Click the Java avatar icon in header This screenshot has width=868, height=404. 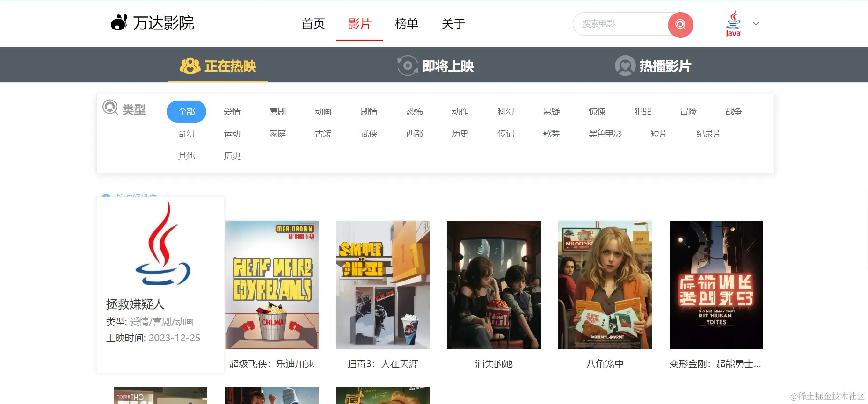coord(733,23)
